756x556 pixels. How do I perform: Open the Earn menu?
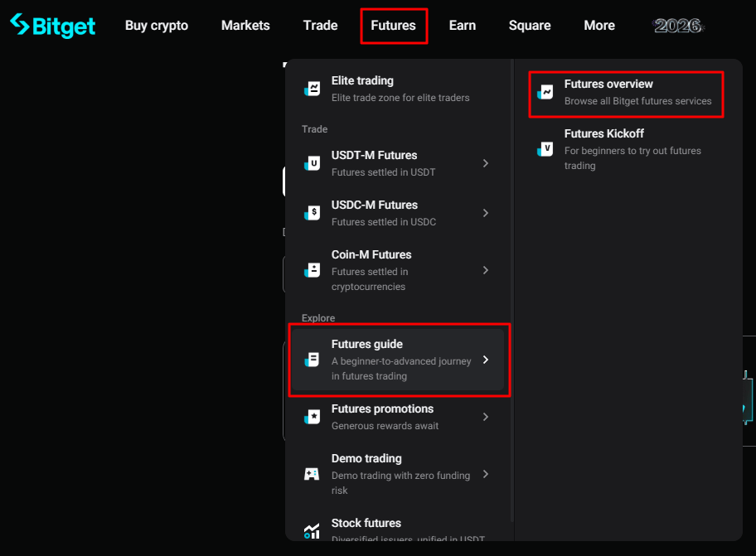click(x=463, y=26)
